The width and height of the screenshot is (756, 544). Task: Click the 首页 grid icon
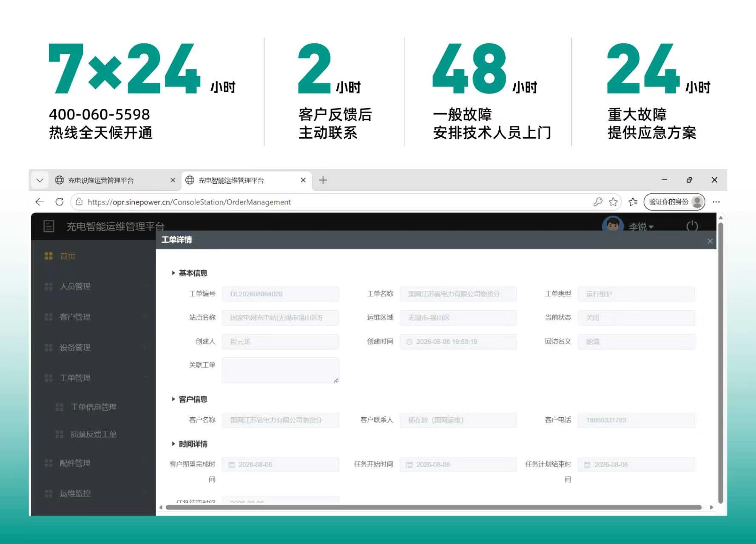48,256
